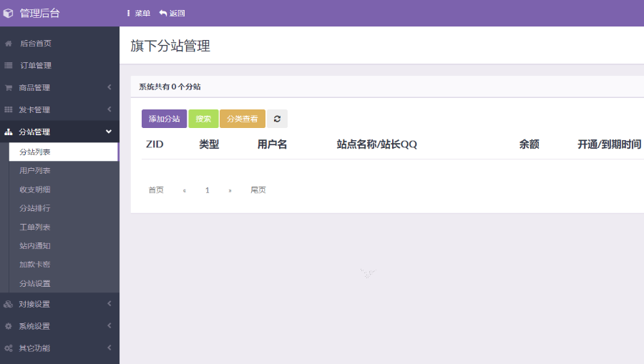
Task: Click the return arrow icon 返回
Action: click(x=163, y=13)
